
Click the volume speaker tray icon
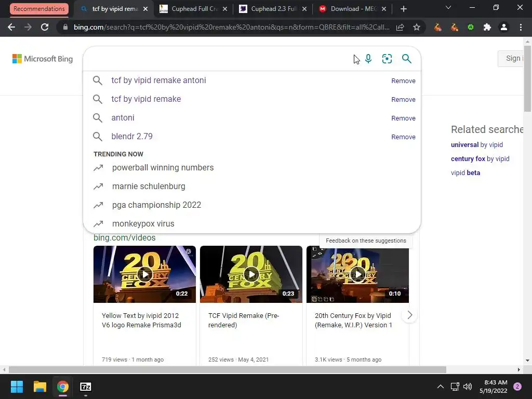click(468, 387)
